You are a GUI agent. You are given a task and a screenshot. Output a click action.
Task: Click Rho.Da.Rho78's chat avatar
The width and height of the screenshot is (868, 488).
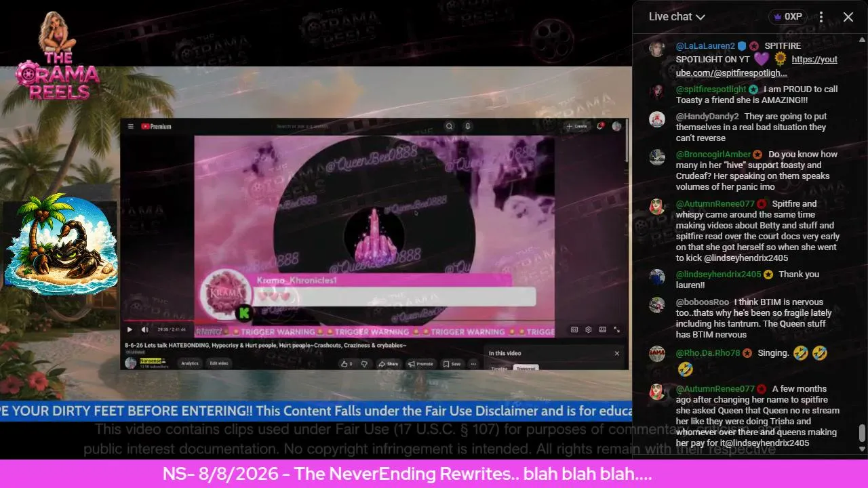(x=657, y=354)
